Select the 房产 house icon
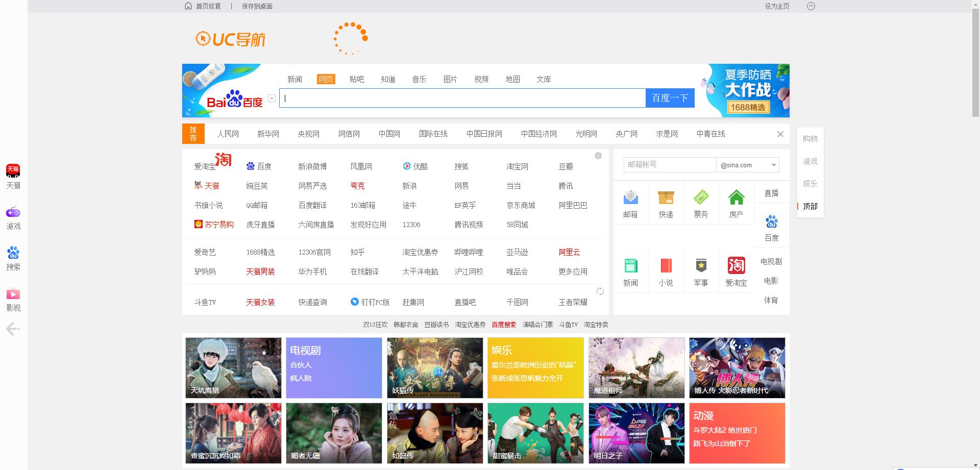Image resolution: width=980 pixels, height=470 pixels. (736, 196)
